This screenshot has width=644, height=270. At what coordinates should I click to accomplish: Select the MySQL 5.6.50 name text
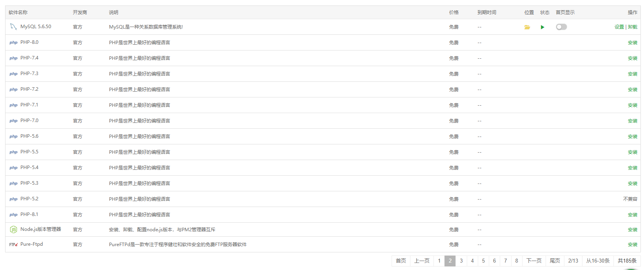click(36, 27)
